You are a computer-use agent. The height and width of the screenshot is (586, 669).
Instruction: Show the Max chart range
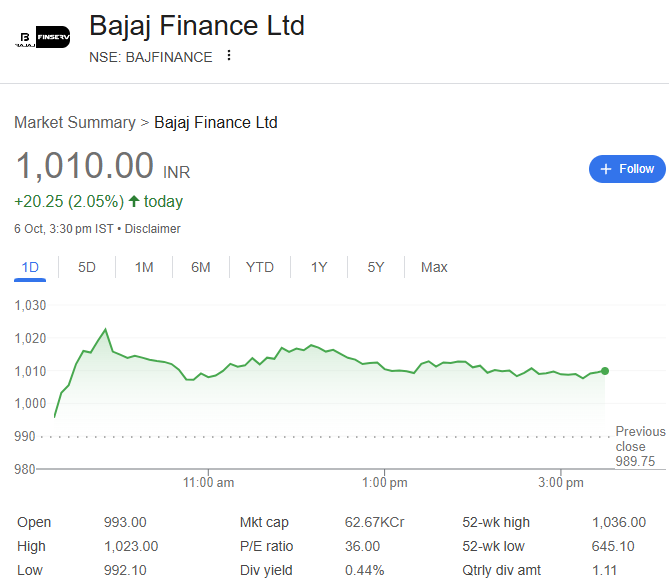[x=434, y=267]
